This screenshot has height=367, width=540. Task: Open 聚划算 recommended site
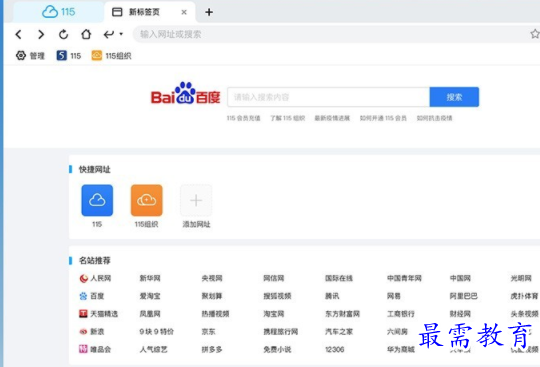tap(212, 296)
